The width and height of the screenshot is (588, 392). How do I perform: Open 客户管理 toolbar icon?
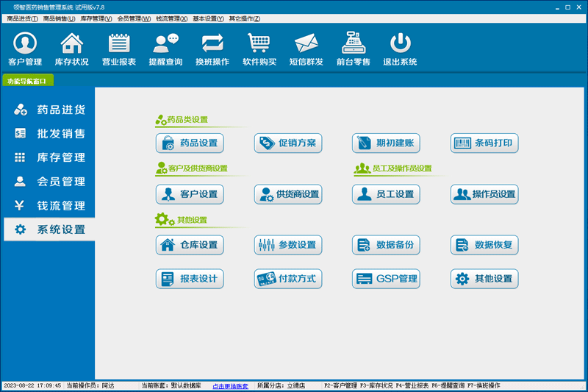(25, 49)
